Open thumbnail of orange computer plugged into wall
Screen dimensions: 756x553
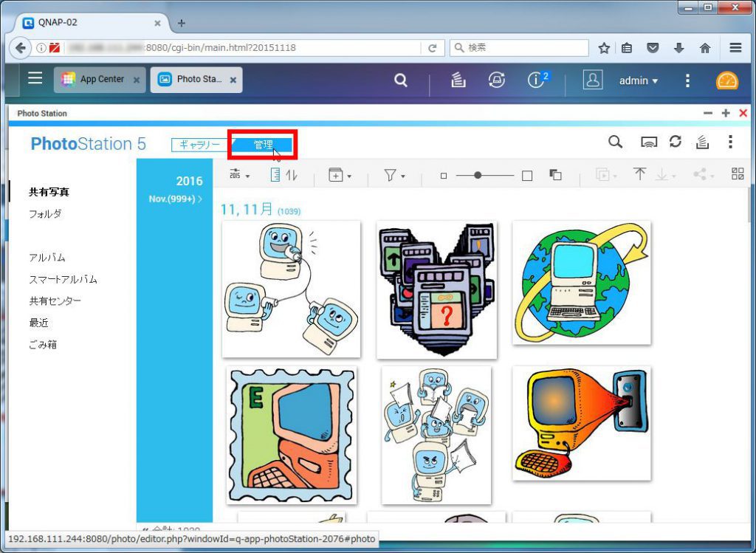click(x=582, y=423)
